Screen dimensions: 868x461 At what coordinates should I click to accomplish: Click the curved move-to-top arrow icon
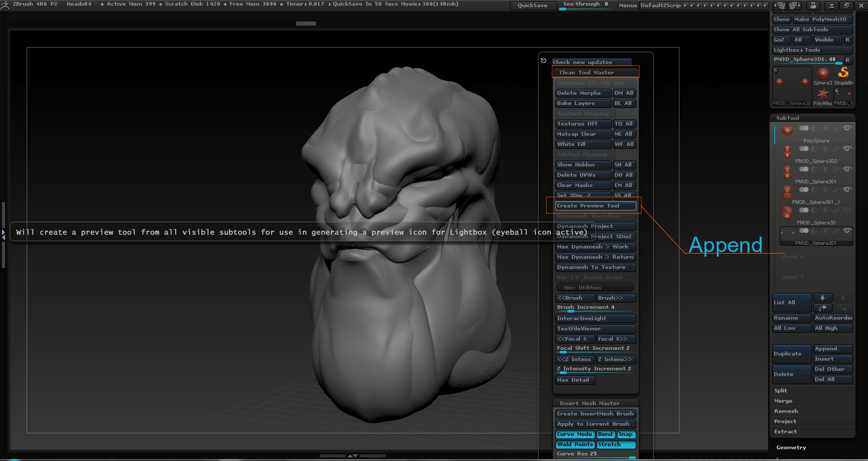pyautogui.click(x=822, y=308)
